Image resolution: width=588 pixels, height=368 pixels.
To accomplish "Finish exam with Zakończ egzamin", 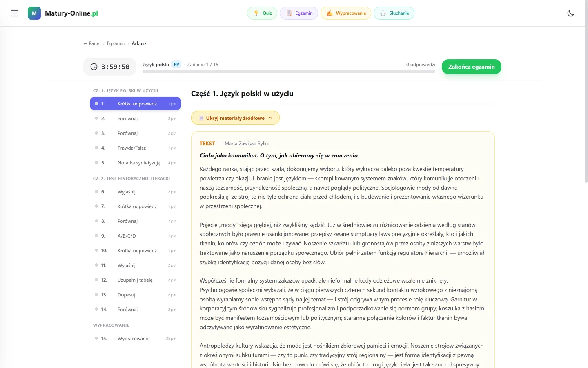I will [472, 67].
